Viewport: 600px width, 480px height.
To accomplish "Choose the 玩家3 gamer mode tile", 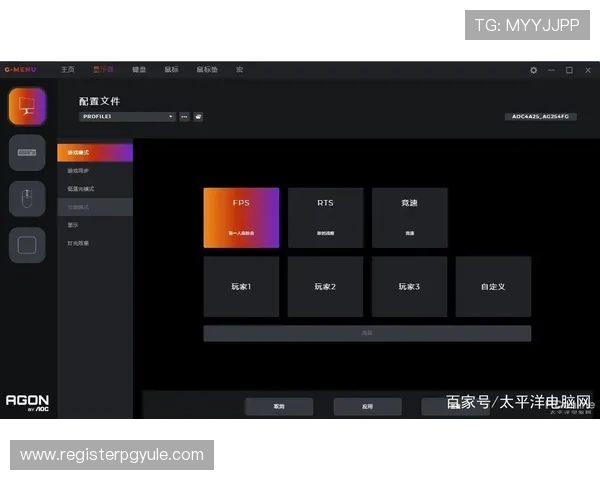I will [409, 287].
